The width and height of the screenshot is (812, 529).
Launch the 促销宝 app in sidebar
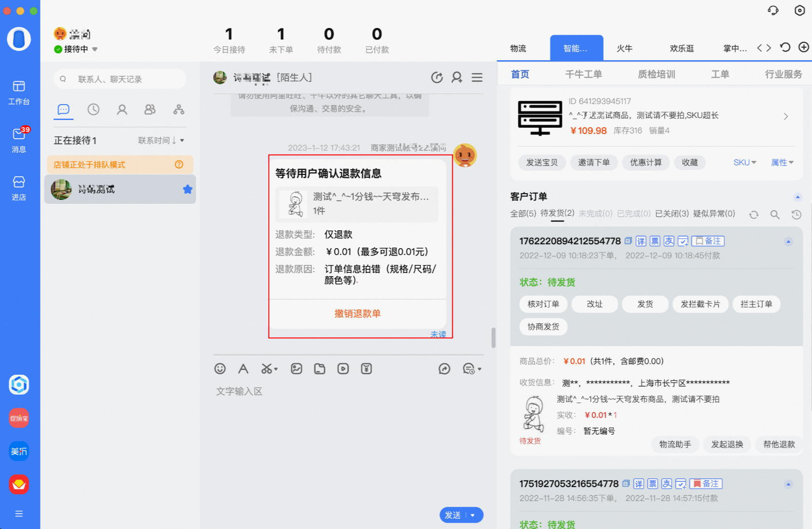tap(19, 418)
